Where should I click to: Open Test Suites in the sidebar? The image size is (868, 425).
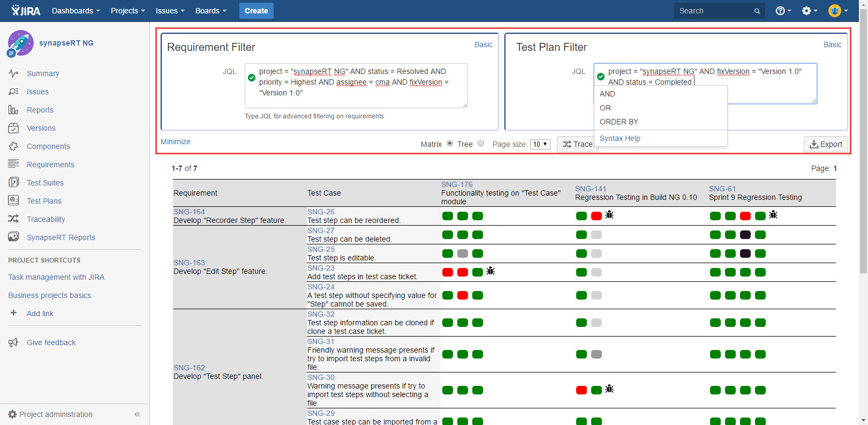45,183
